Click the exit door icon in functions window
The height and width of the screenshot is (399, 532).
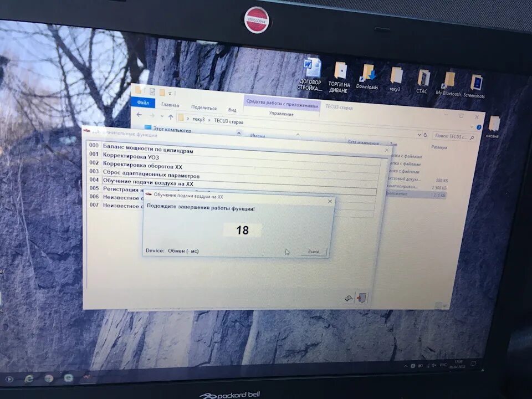362,298
